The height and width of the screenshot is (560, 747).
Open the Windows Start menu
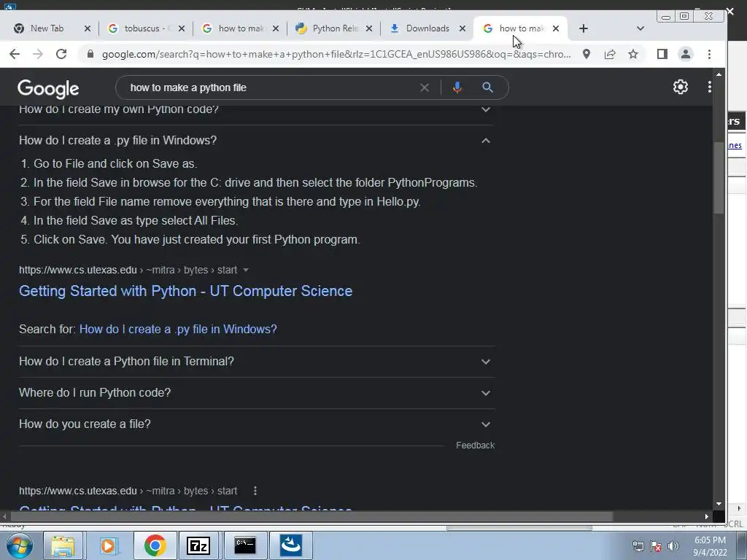tap(18, 545)
